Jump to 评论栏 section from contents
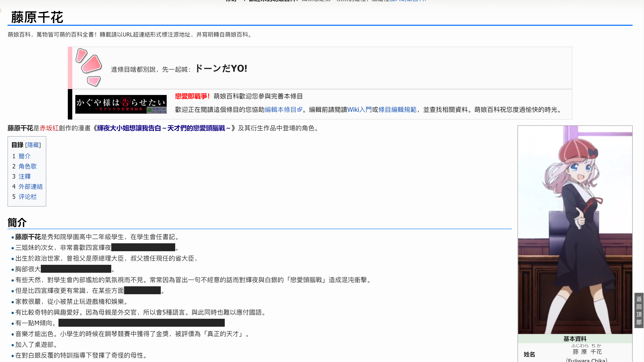This screenshot has height=362, width=644. (x=27, y=197)
